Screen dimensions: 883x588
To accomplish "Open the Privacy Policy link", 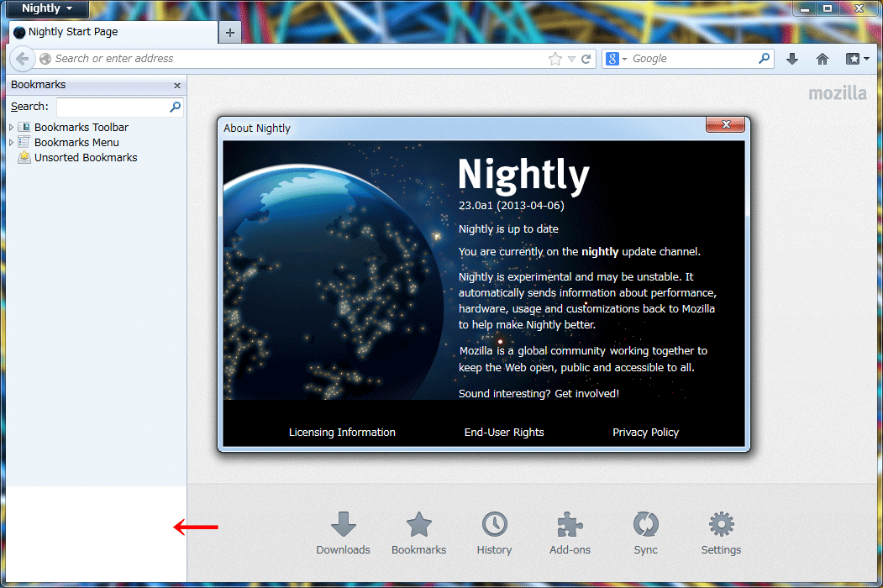I will click(x=645, y=432).
